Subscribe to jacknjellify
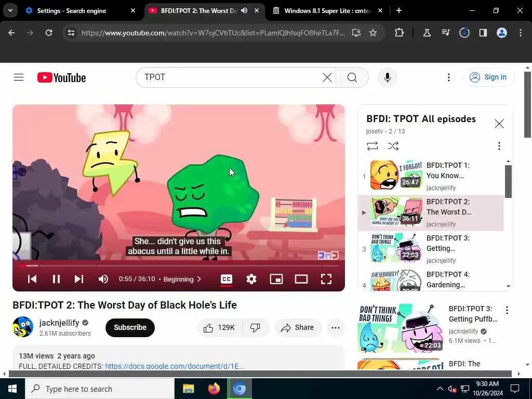This screenshot has height=399, width=532. (130, 327)
